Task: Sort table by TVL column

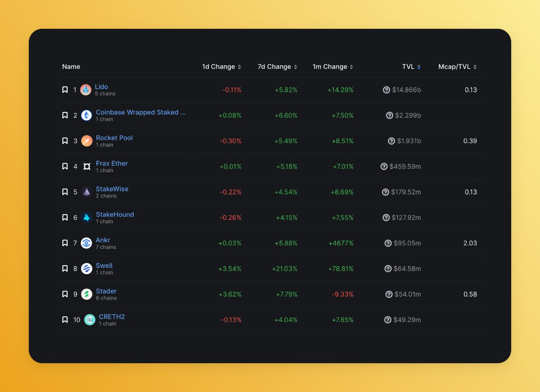Action: click(x=412, y=67)
